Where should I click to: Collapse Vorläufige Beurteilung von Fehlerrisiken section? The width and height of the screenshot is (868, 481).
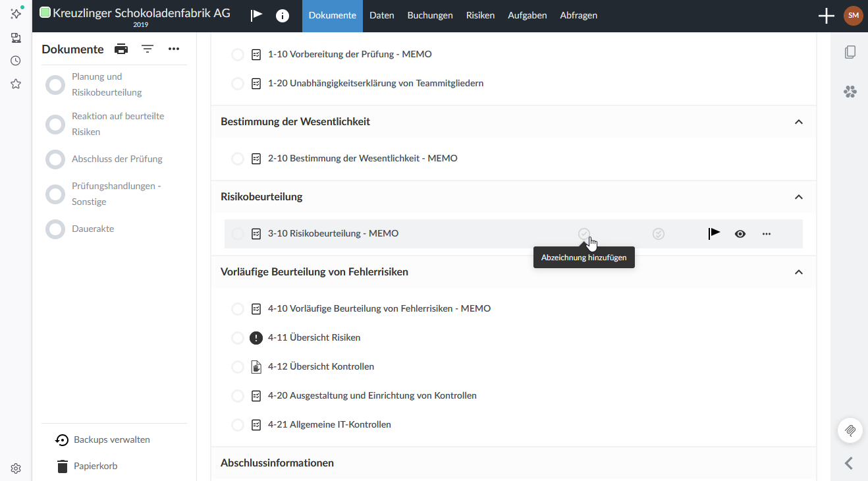799,272
